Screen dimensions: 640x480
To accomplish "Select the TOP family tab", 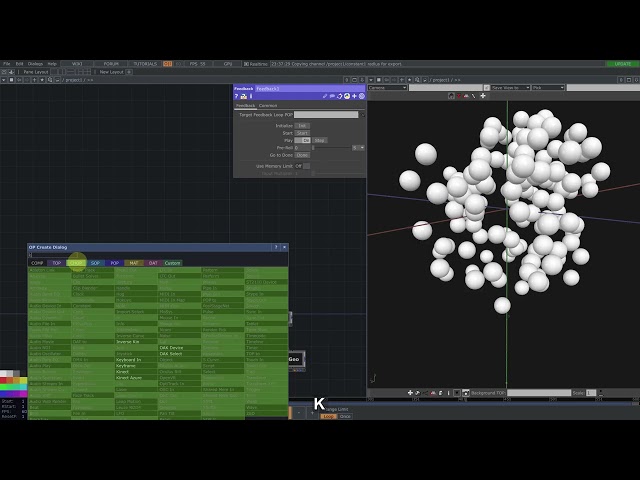I will (x=56, y=263).
